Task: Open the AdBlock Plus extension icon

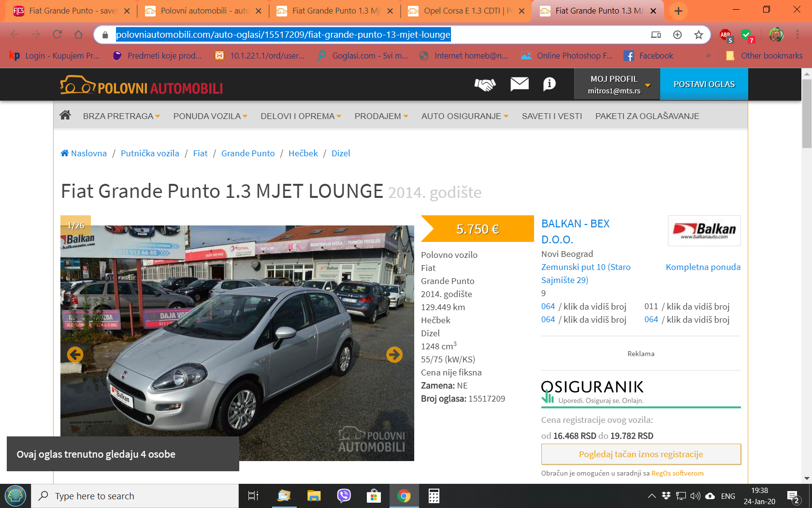Action: [726, 35]
